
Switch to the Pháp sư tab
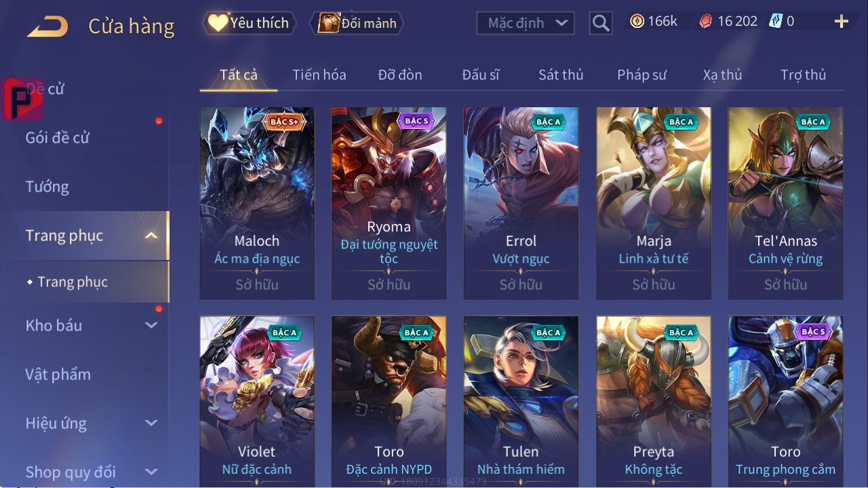click(642, 75)
